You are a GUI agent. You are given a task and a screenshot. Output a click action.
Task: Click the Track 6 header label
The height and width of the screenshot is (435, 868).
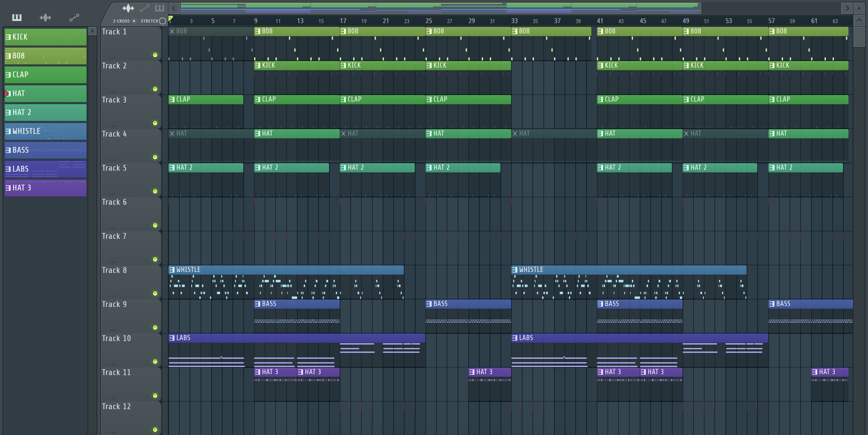[x=114, y=202]
